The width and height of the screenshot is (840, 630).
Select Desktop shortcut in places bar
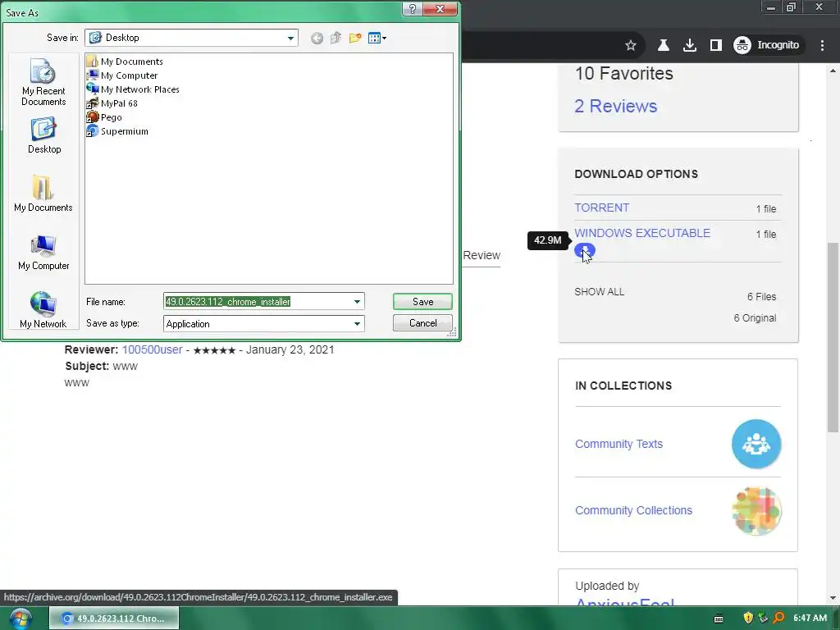pos(44,136)
